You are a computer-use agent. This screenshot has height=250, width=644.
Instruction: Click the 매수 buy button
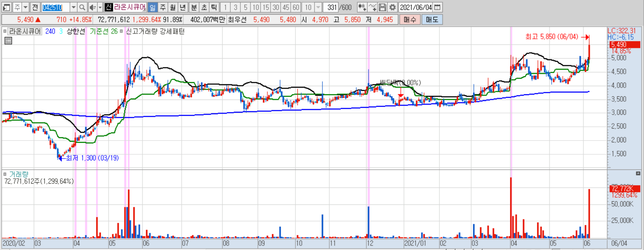click(410, 20)
